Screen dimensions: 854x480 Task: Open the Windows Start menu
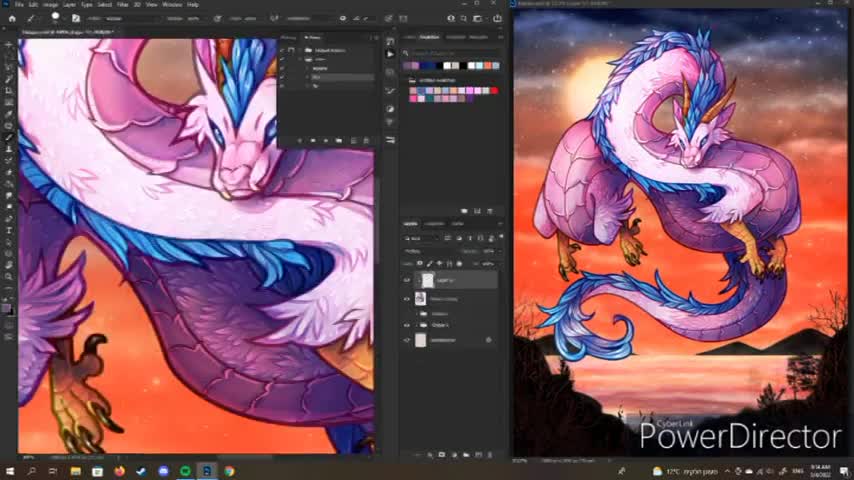tap(10, 471)
